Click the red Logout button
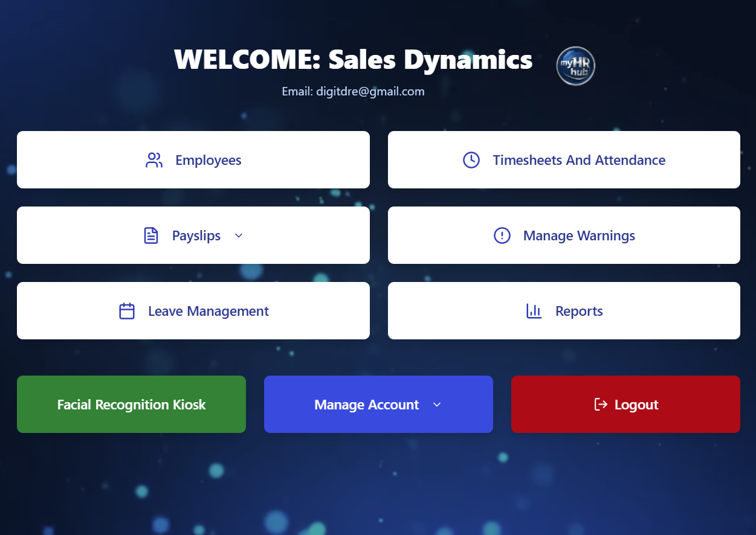The image size is (756, 535). (625, 405)
